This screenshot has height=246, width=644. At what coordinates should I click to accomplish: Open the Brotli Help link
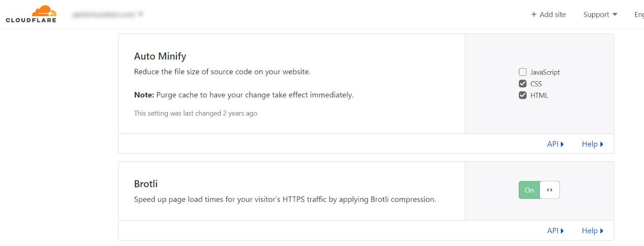click(x=592, y=231)
